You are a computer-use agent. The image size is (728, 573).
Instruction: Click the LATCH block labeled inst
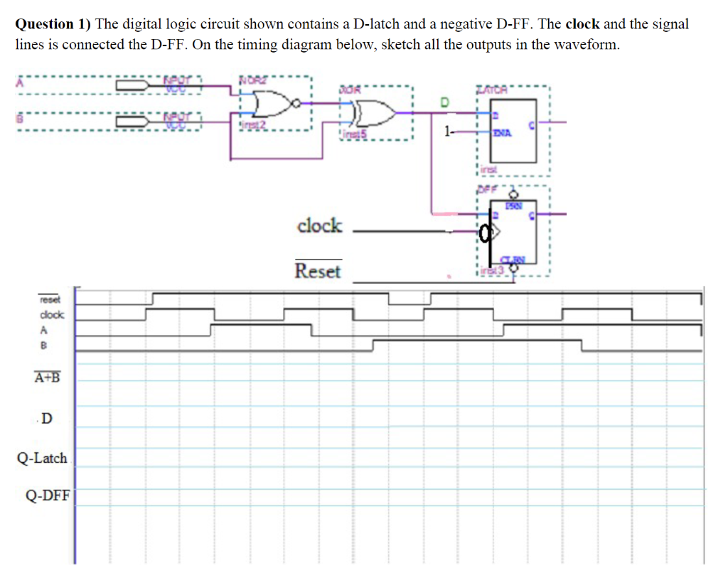point(512,130)
